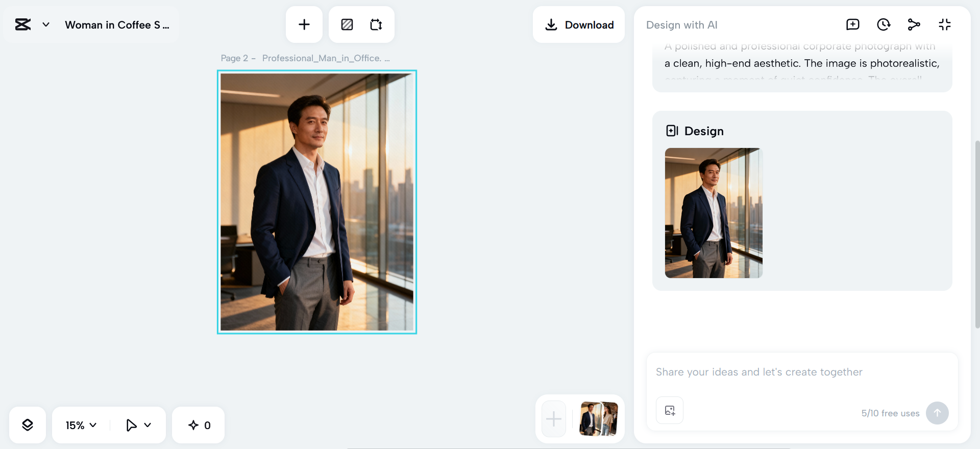Rename the project title 'Woman in Coffee S...'
Viewport: 980px width, 449px height.
click(x=117, y=25)
